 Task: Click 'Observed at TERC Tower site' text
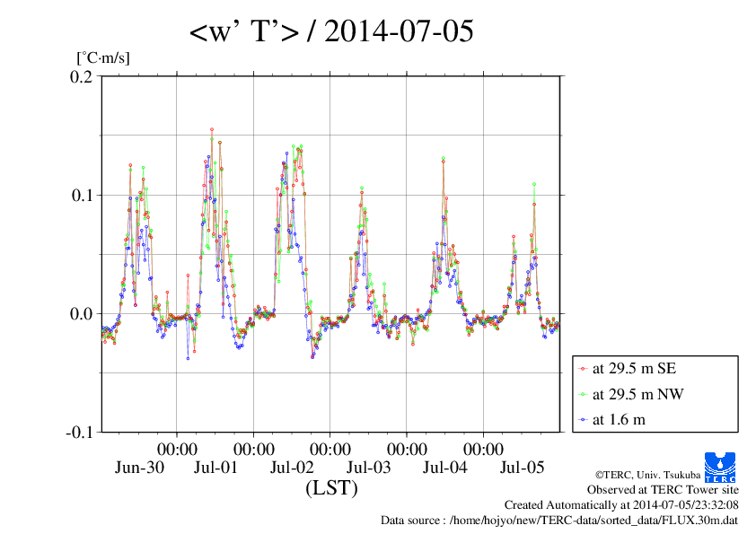[663, 490]
